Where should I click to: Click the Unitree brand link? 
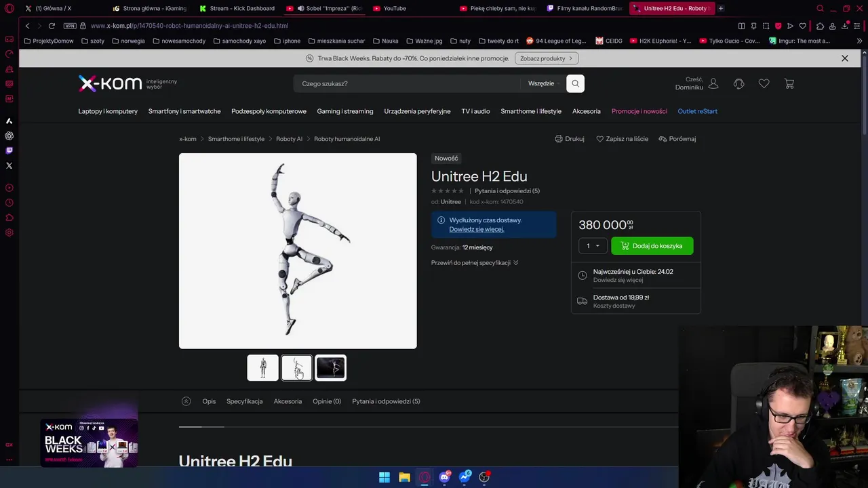pos(450,202)
